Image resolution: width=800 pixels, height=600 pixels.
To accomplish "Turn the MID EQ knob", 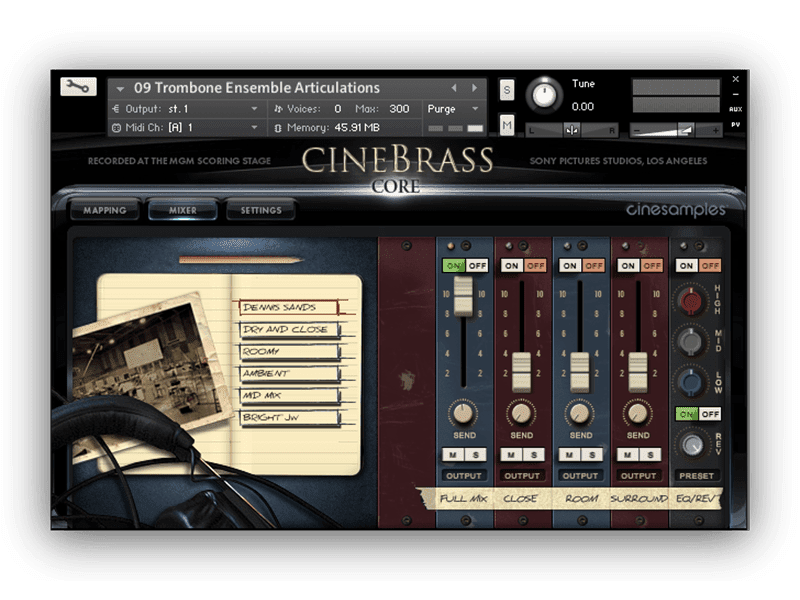I will [691, 341].
